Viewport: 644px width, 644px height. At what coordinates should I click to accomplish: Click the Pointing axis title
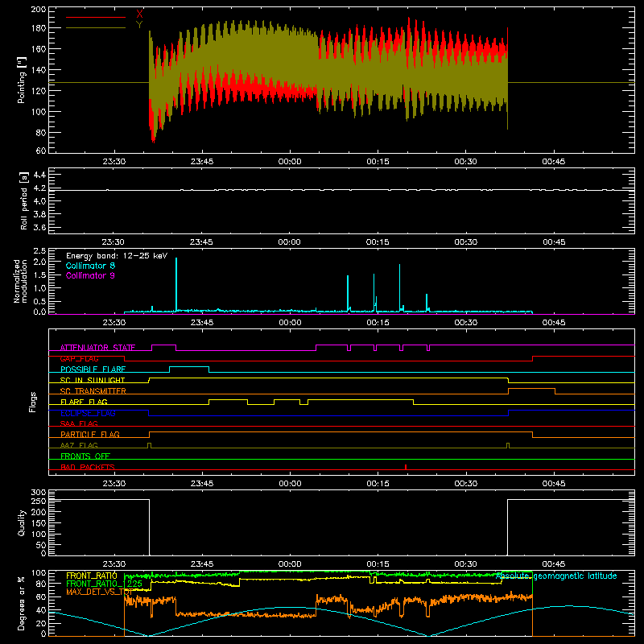coord(22,80)
